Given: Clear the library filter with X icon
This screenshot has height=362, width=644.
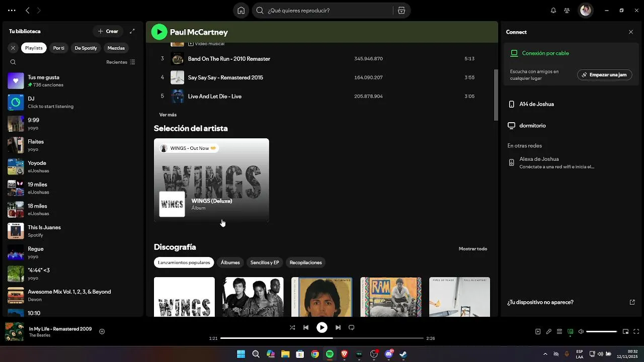Looking at the screenshot, I should tap(13, 48).
